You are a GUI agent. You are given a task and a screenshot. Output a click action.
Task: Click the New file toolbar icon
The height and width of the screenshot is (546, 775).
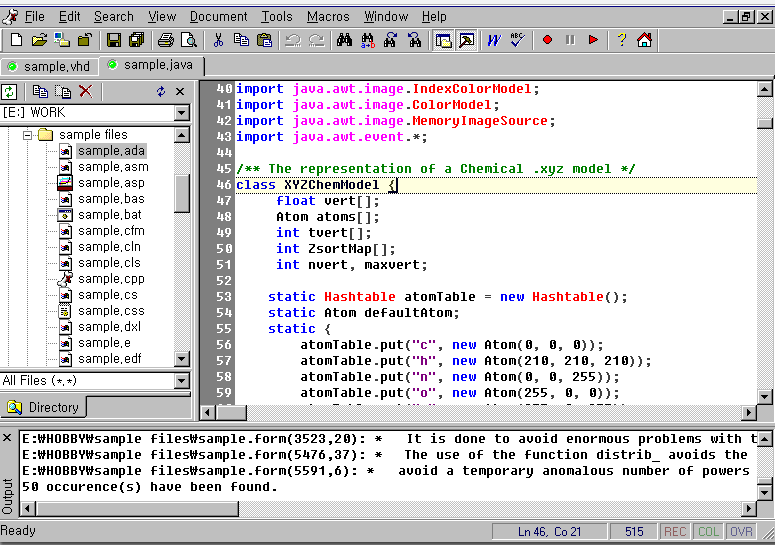(x=16, y=40)
